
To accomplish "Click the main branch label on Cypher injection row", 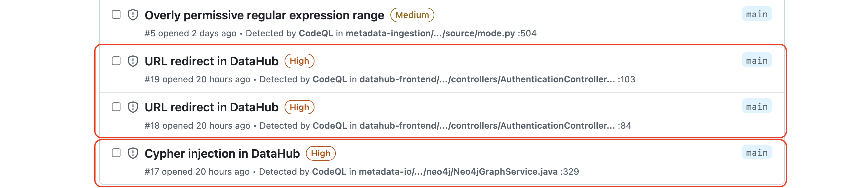I will pyautogui.click(x=757, y=153).
